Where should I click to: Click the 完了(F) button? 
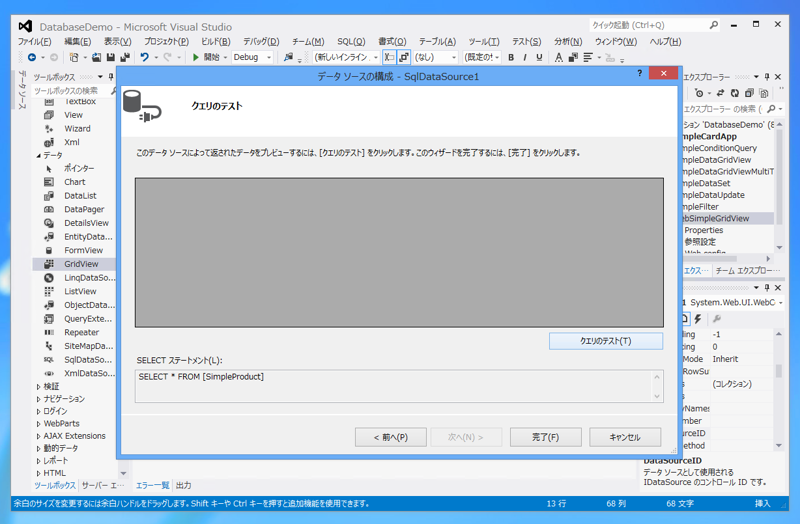point(545,437)
